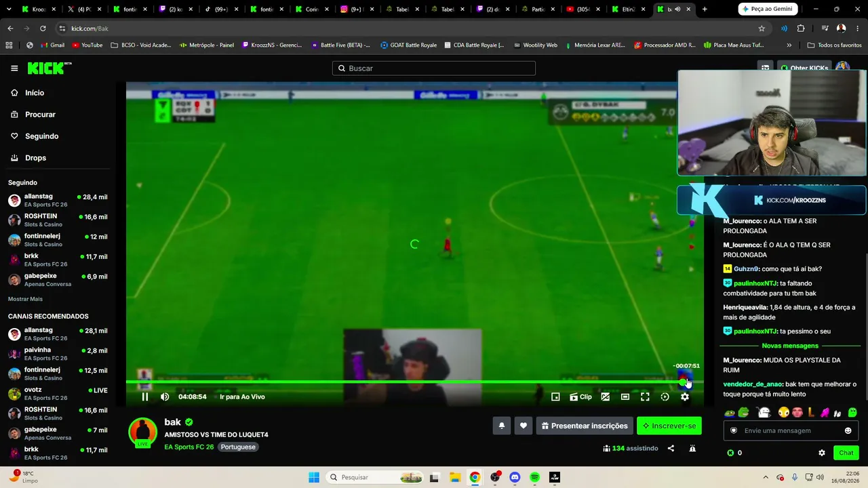Open Peça ao Gemini button
This screenshot has height=488, width=868.
click(x=768, y=9)
